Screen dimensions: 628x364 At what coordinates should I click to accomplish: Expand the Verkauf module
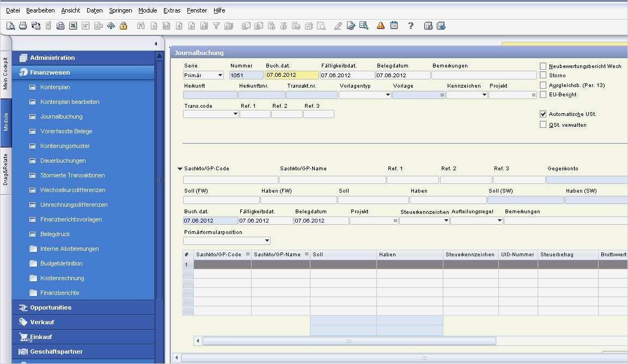click(x=42, y=322)
